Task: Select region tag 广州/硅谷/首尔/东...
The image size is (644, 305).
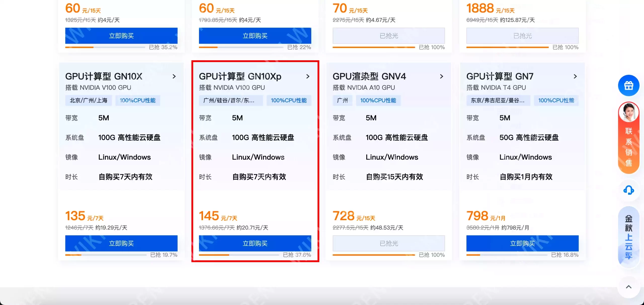Action: click(231, 100)
